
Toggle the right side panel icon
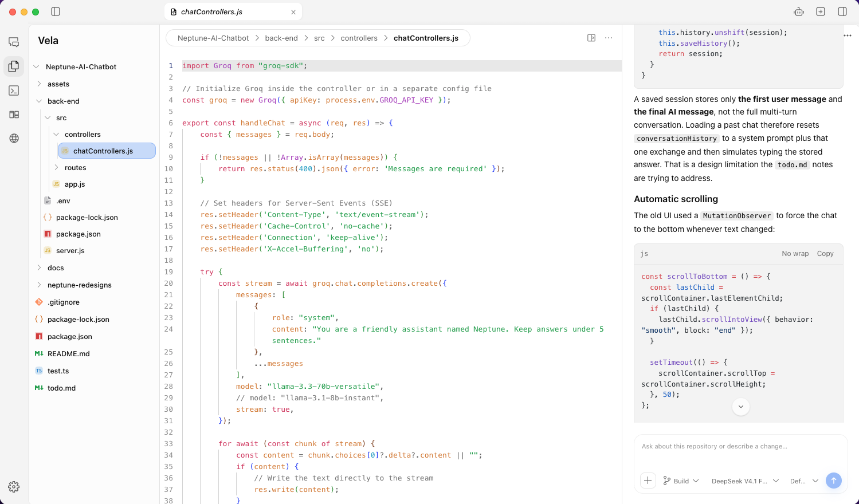point(842,11)
